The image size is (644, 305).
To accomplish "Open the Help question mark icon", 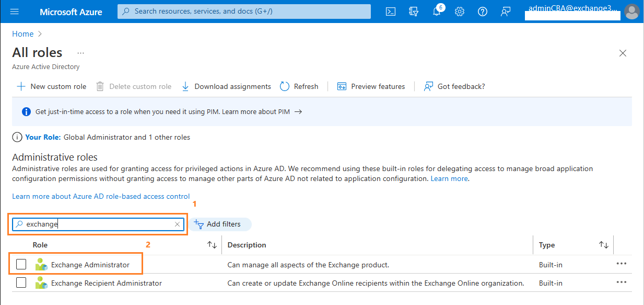I will 483,12.
